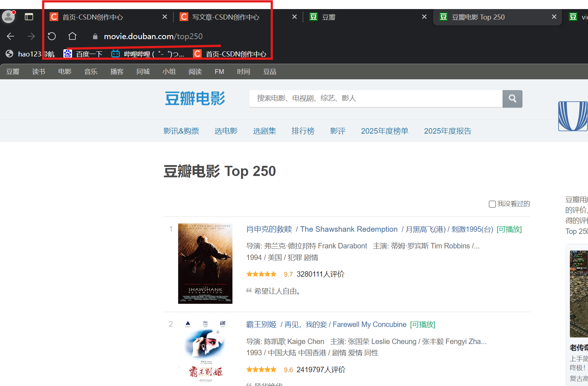Click 可播放 for 霸王别姬

click(x=423, y=324)
